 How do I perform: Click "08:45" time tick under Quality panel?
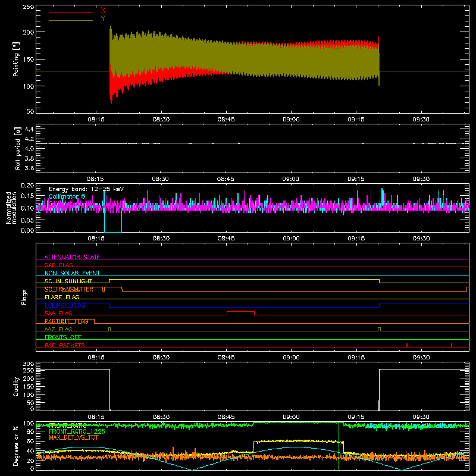pyautogui.click(x=226, y=417)
